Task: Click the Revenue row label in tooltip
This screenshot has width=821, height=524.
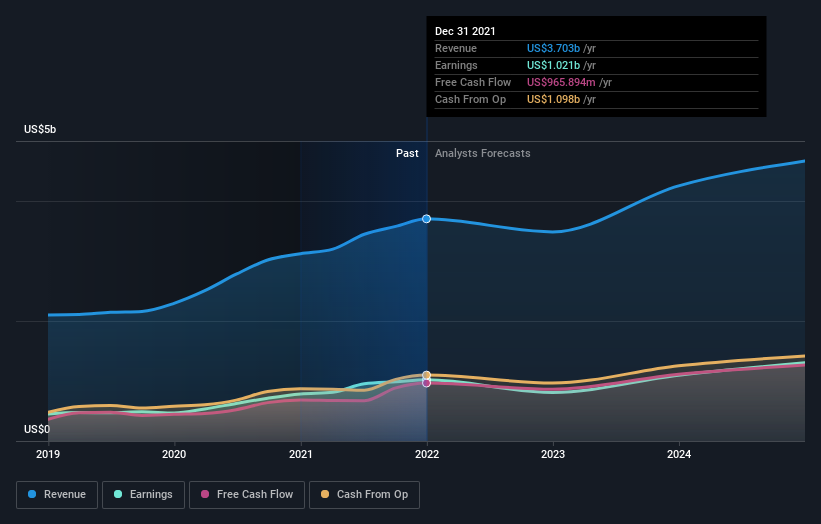Action: click(x=456, y=48)
